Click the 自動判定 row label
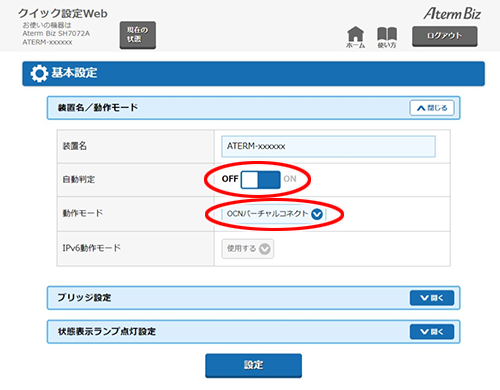 click(x=79, y=180)
